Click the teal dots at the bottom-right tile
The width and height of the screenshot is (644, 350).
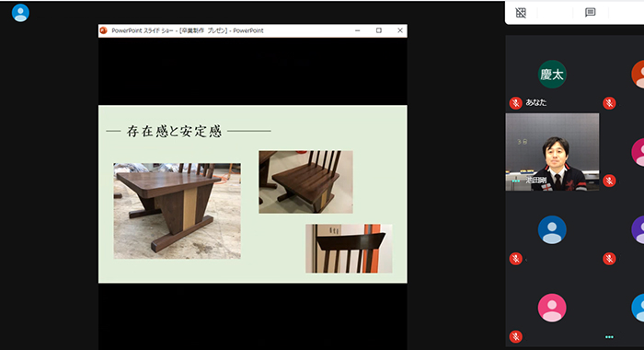pyautogui.click(x=609, y=337)
